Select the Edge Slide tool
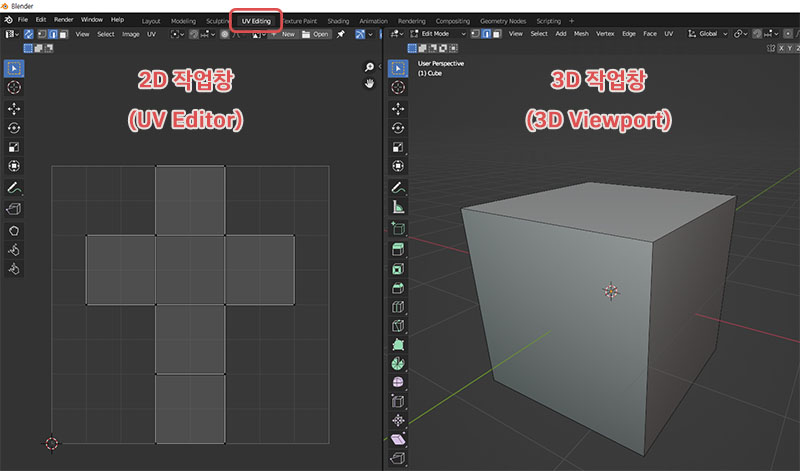Viewport: 800px width, 471px height. (x=398, y=401)
